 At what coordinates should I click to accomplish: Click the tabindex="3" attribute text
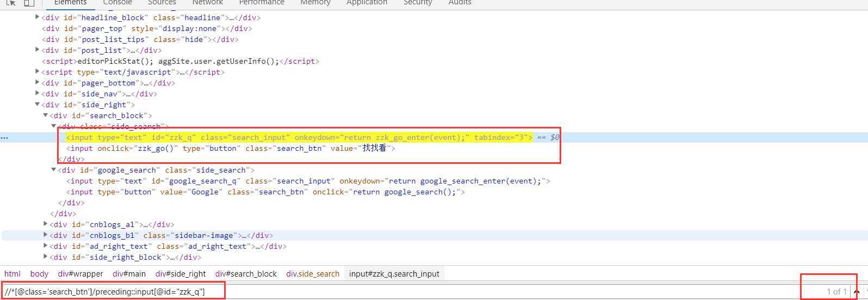click(x=500, y=137)
